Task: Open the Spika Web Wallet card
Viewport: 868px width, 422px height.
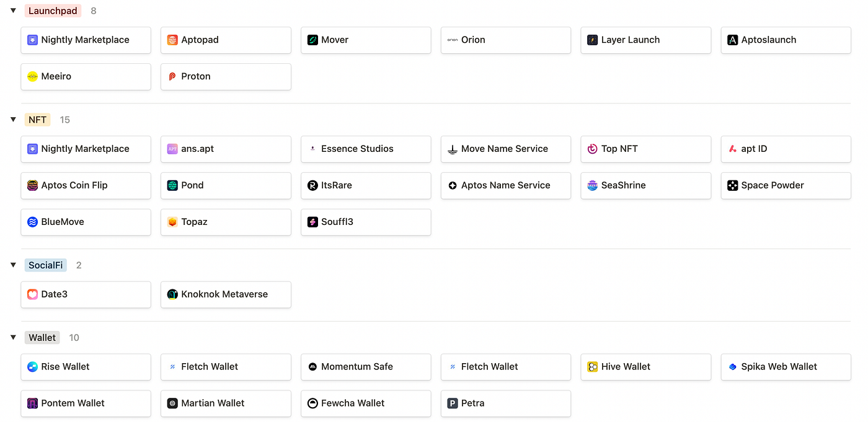Action: point(786,366)
